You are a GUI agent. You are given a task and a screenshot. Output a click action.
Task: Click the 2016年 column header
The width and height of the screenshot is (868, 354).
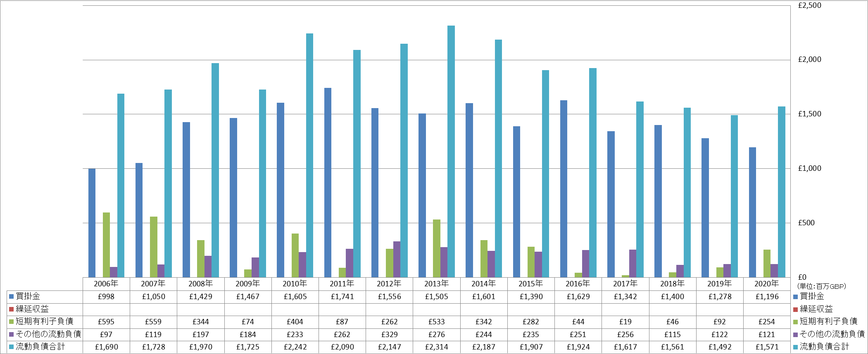click(x=578, y=284)
